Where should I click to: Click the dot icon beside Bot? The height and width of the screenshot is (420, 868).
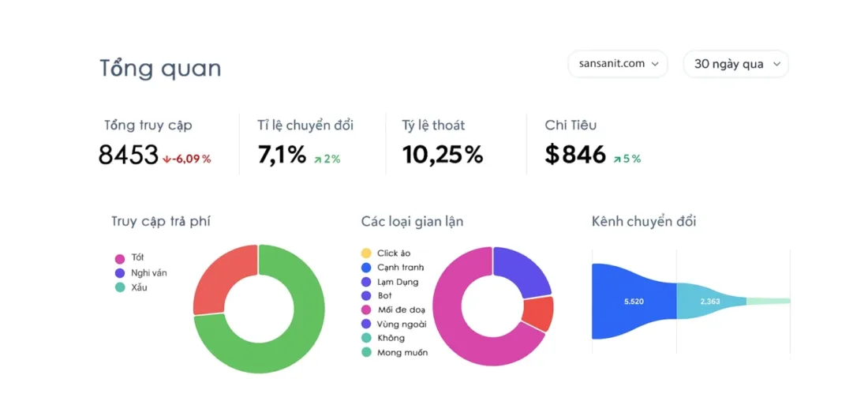click(x=366, y=296)
